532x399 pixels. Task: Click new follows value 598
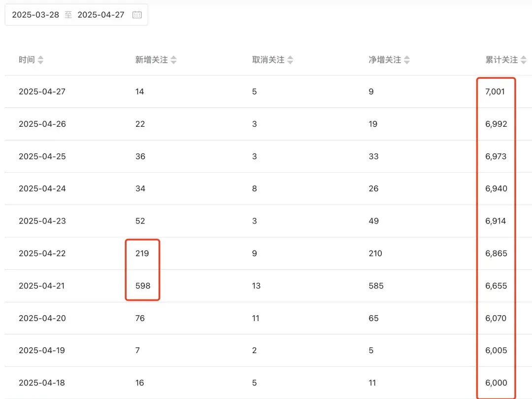tap(143, 286)
